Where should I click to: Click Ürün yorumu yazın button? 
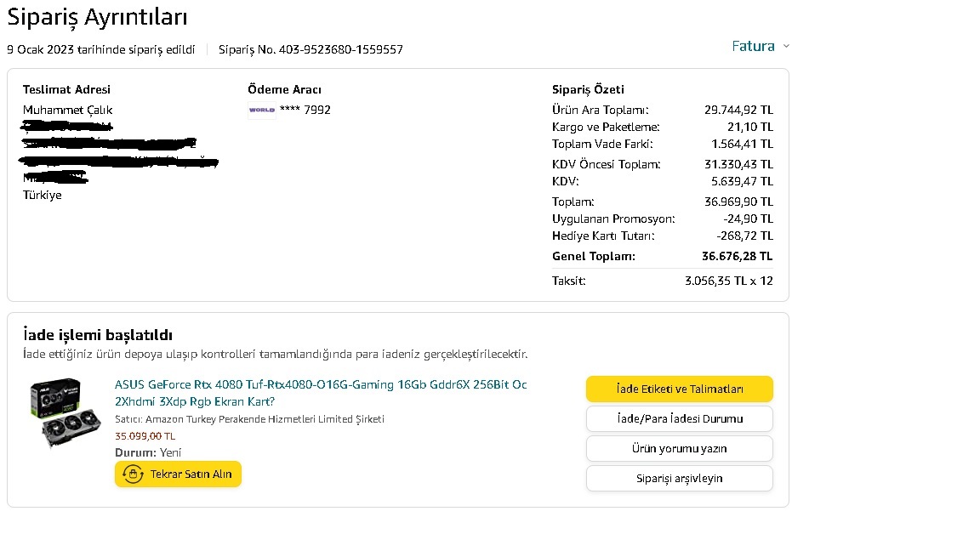coord(679,448)
